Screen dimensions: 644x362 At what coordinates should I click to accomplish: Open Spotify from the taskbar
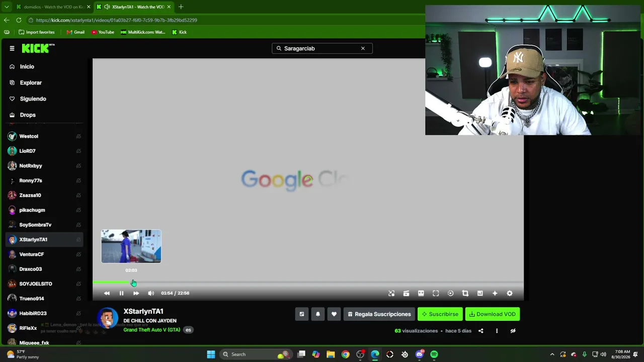tap(434, 354)
